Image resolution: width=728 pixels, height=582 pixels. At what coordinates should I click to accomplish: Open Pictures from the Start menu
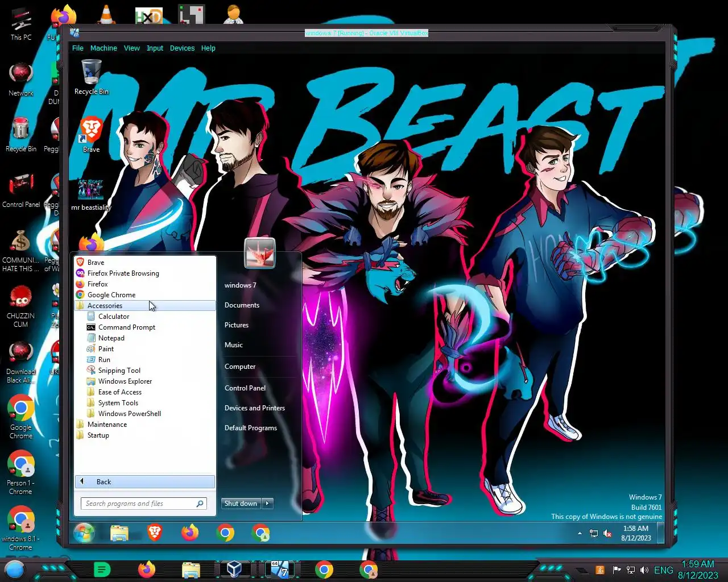point(237,325)
